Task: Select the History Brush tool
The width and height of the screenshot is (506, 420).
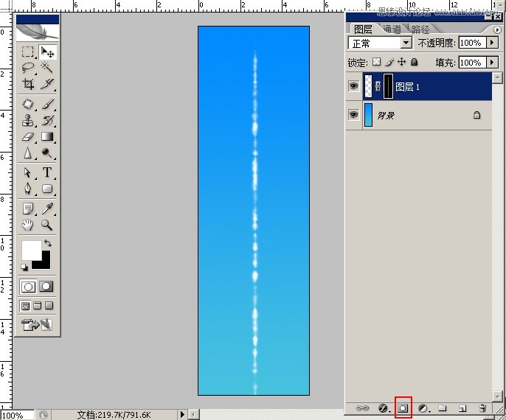Action: pyautogui.click(x=47, y=120)
